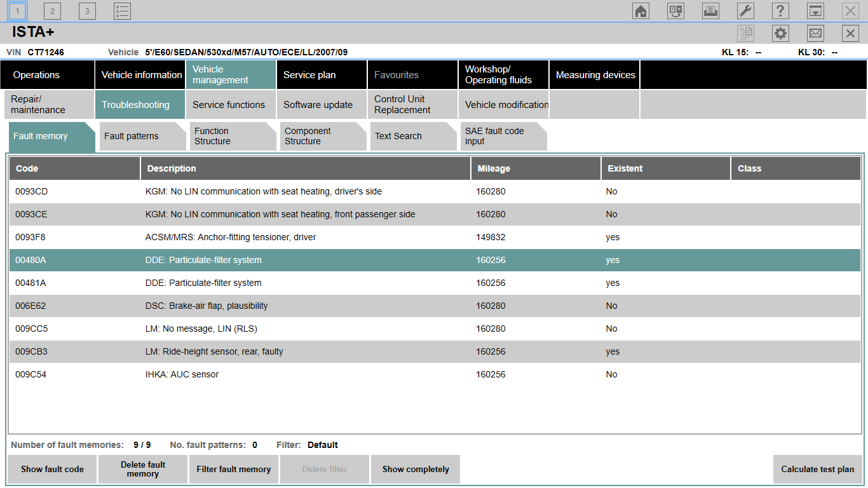Switch to operation slot 2
This screenshot has height=488, width=868.
point(52,11)
